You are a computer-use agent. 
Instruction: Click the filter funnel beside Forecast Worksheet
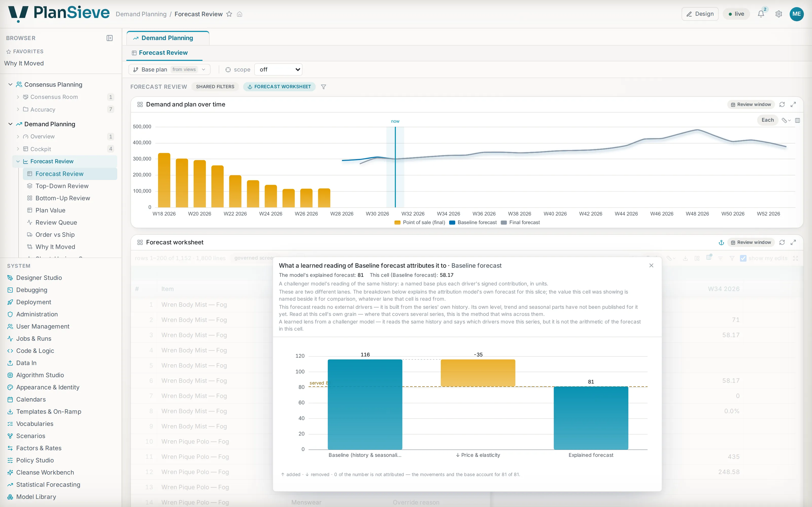pyautogui.click(x=324, y=87)
